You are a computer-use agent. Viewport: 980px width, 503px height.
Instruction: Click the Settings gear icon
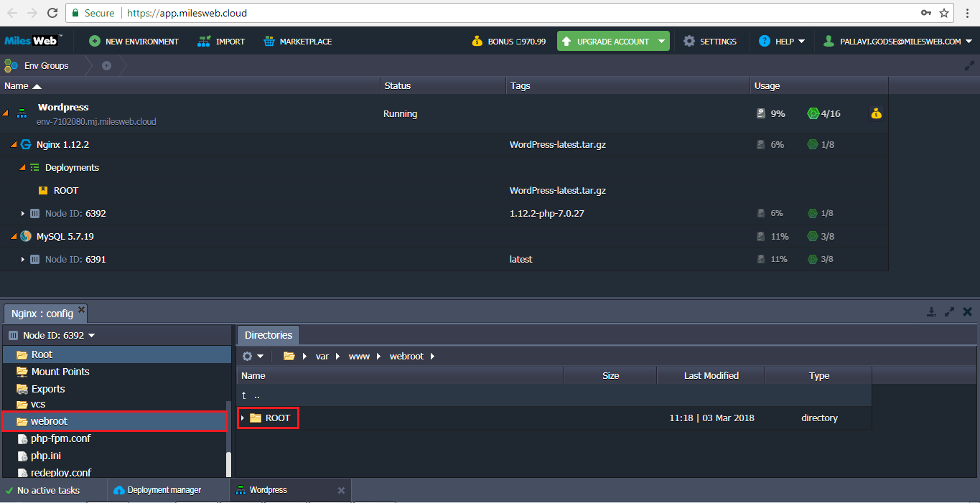(689, 42)
